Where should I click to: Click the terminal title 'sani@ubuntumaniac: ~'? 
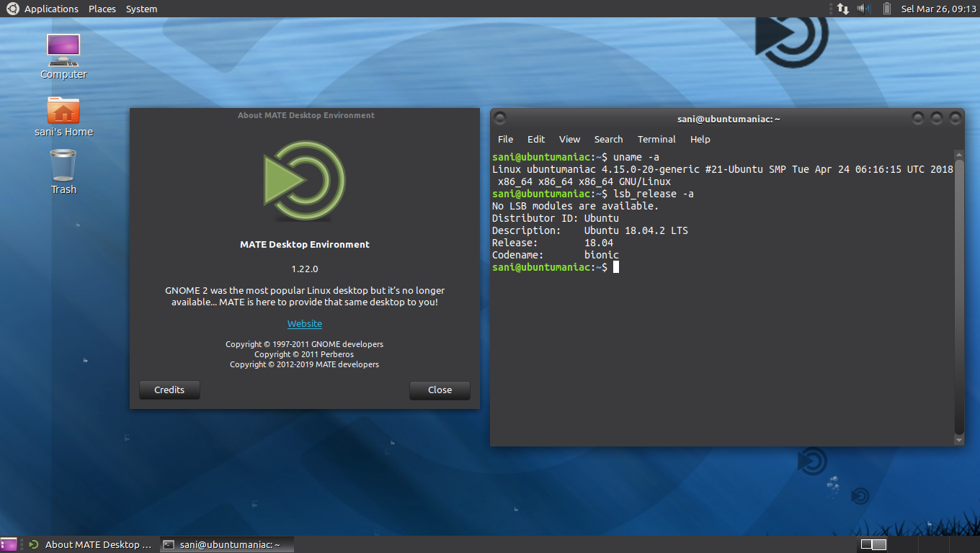point(729,119)
